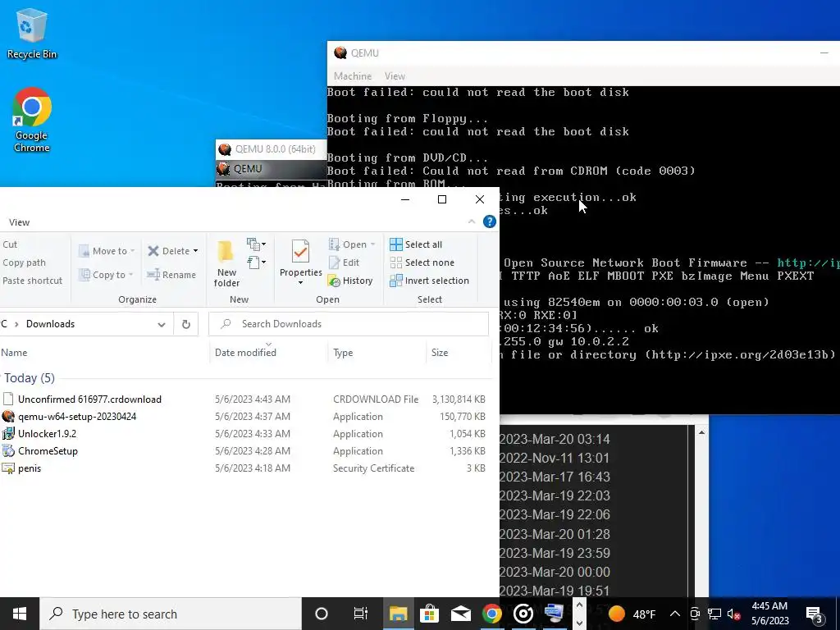Click the network icon in the system tray
Viewport: 840px width, 630px height.
(714, 614)
